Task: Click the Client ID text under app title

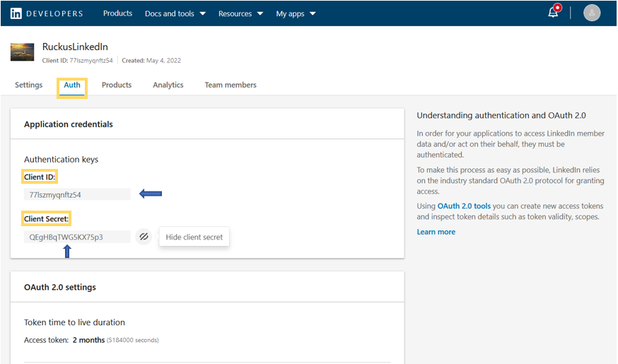Action: [77, 61]
